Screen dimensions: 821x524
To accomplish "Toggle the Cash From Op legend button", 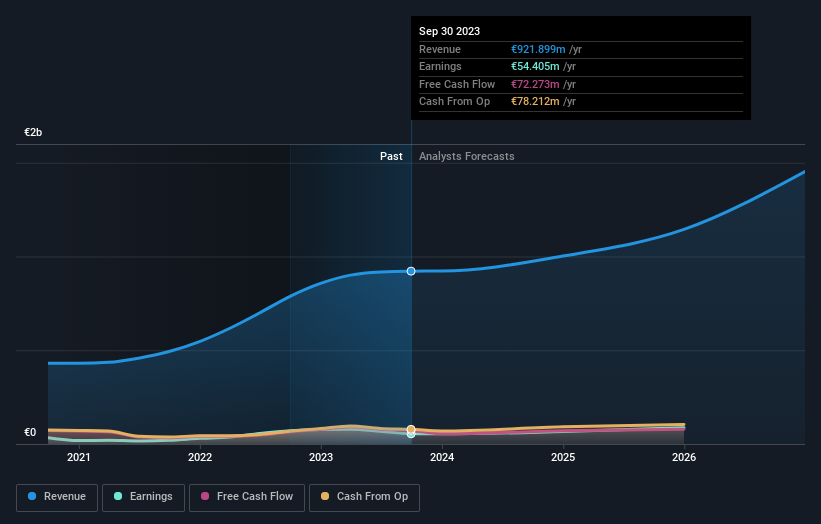I will [x=364, y=497].
